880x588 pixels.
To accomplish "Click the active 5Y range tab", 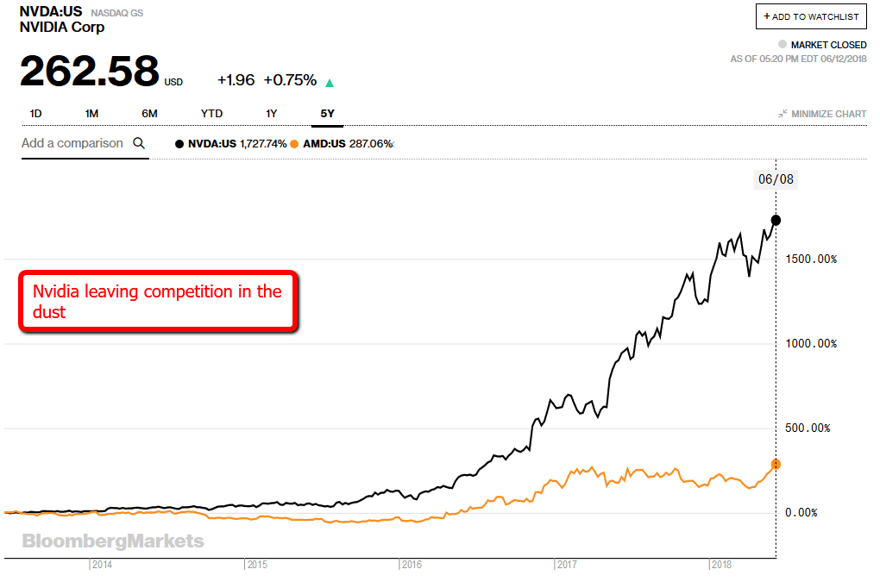I will click(328, 114).
